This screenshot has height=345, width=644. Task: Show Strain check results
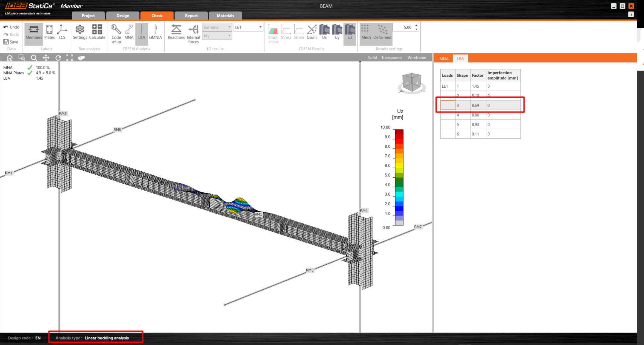tap(273, 34)
